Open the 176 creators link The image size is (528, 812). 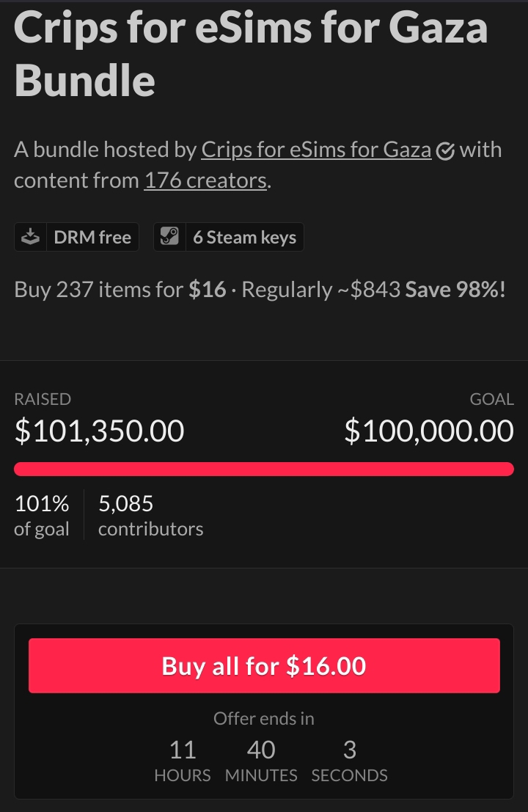point(205,180)
